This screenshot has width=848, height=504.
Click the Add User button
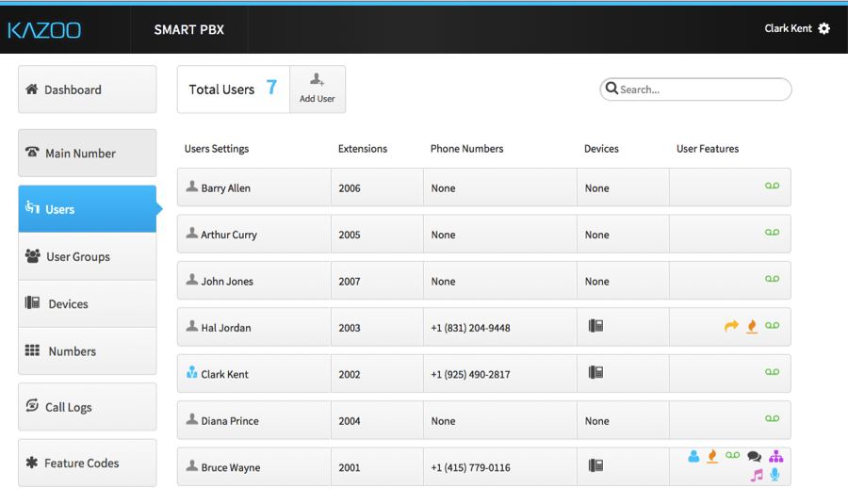tap(318, 89)
